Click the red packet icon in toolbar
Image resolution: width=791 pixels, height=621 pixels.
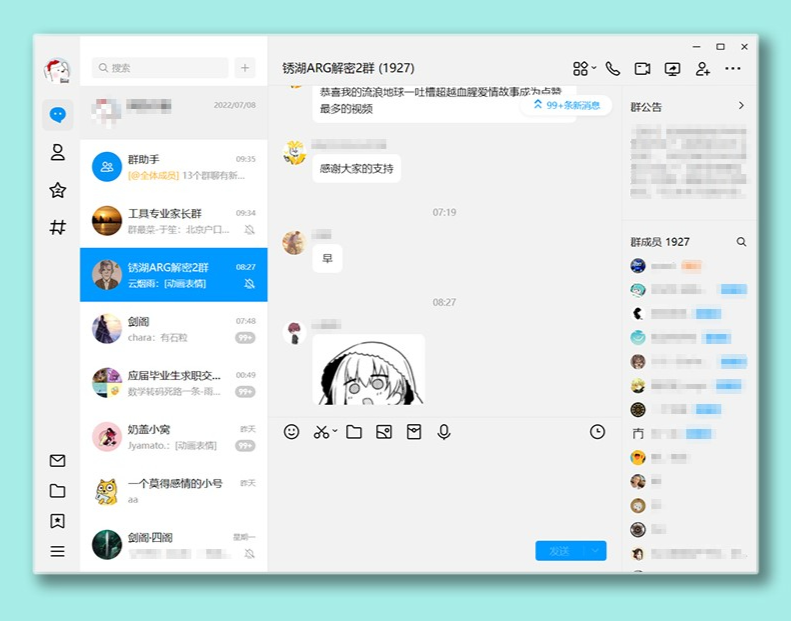tap(414, 432)
